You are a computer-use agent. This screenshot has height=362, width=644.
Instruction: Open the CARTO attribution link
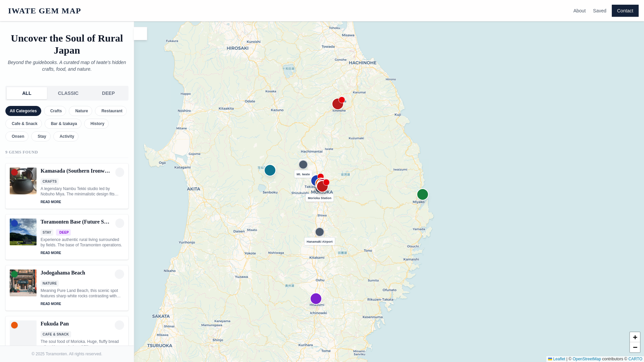635,359
